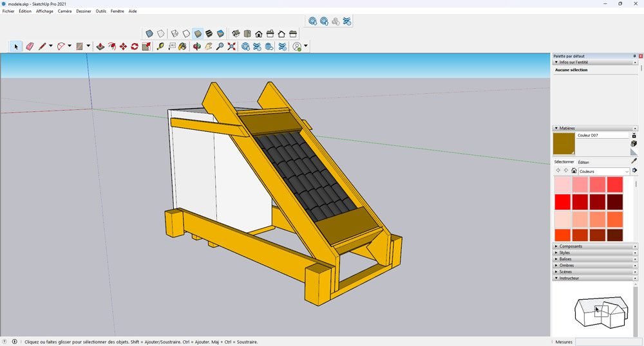Screen dimensions: 644x346
Task: Activate the Rotate tool
Action: pos(135,46)
